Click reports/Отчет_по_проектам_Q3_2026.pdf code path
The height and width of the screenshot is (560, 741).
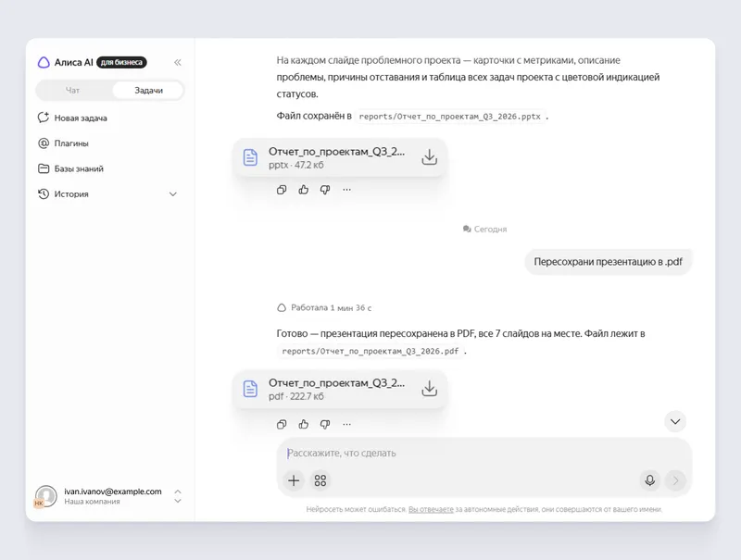tap(370, 352)
